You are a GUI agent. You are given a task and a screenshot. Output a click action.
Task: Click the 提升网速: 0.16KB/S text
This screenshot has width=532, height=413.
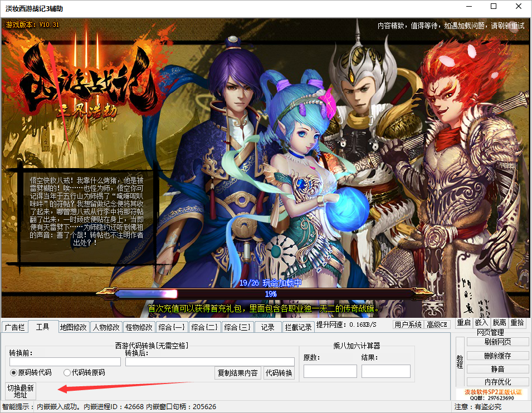pyautogui.click(x=346, y=324)
